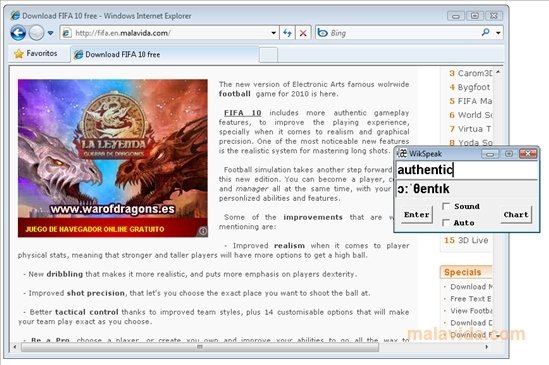
Task: Open the recent pages dropdown beside navigation arrows
Action: 51,33
